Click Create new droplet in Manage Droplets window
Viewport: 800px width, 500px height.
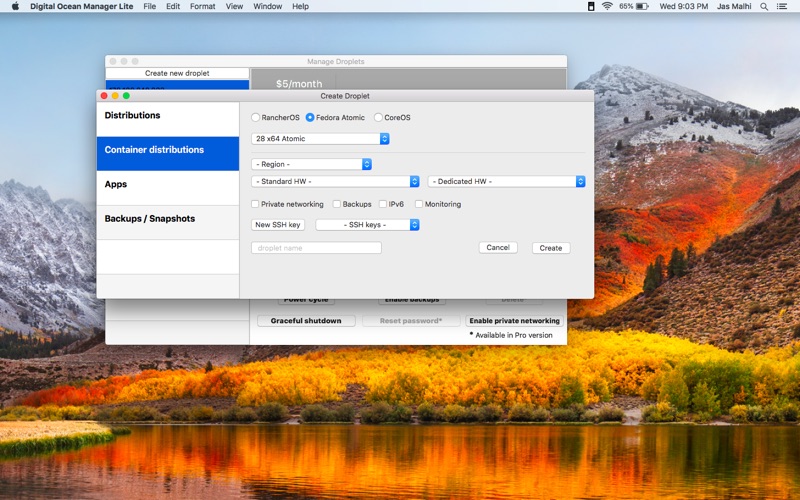point(177,73)
